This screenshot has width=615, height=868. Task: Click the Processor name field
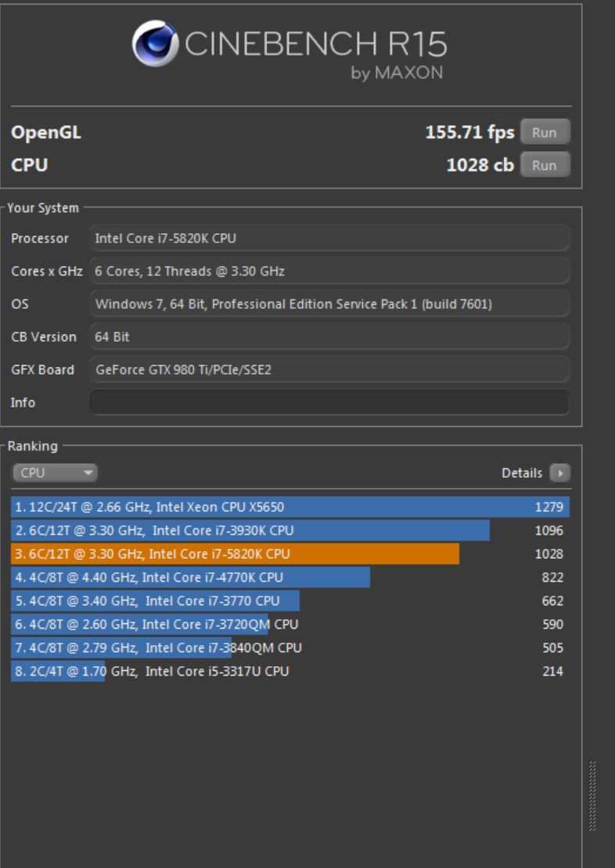(329, 238)
